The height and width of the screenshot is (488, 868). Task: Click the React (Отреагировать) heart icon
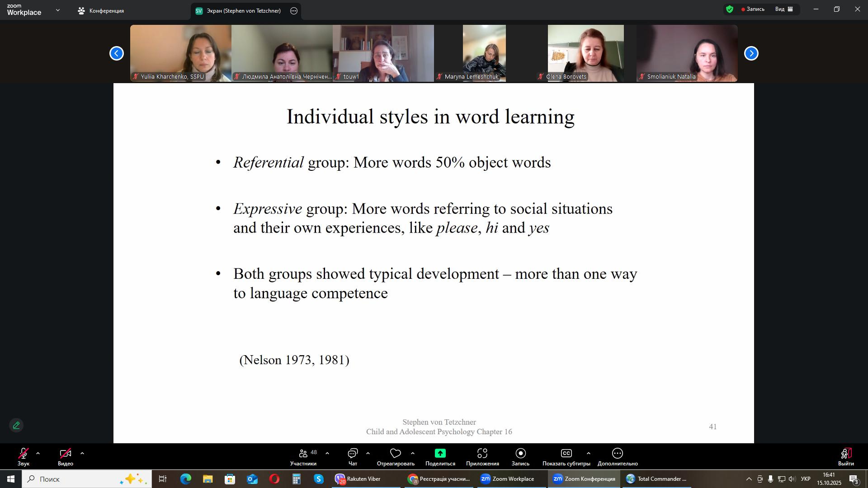point(396,453)
